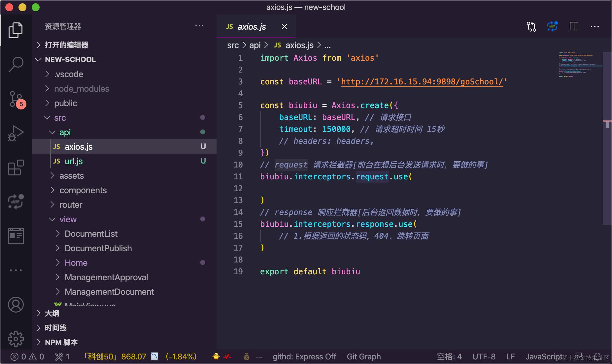Screen dimensions: 612x364
Task: Expand the ManagementApproval folder
Action: click(x=124, y=277)
